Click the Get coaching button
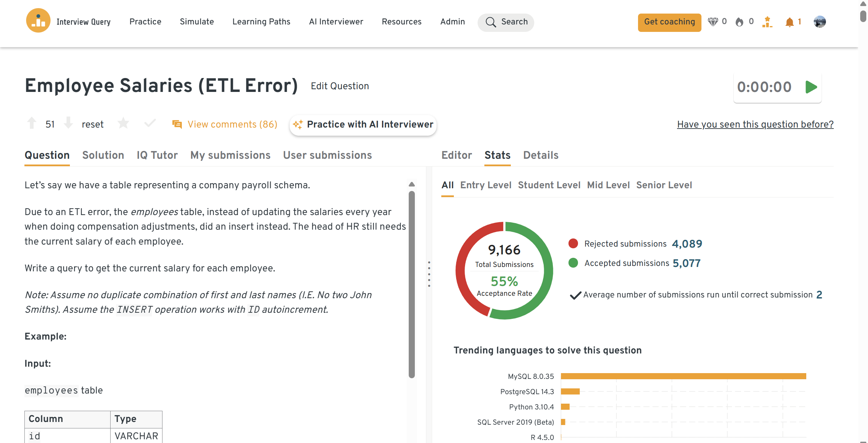Viewport: 868px width, 443px height. click(669, 22)
